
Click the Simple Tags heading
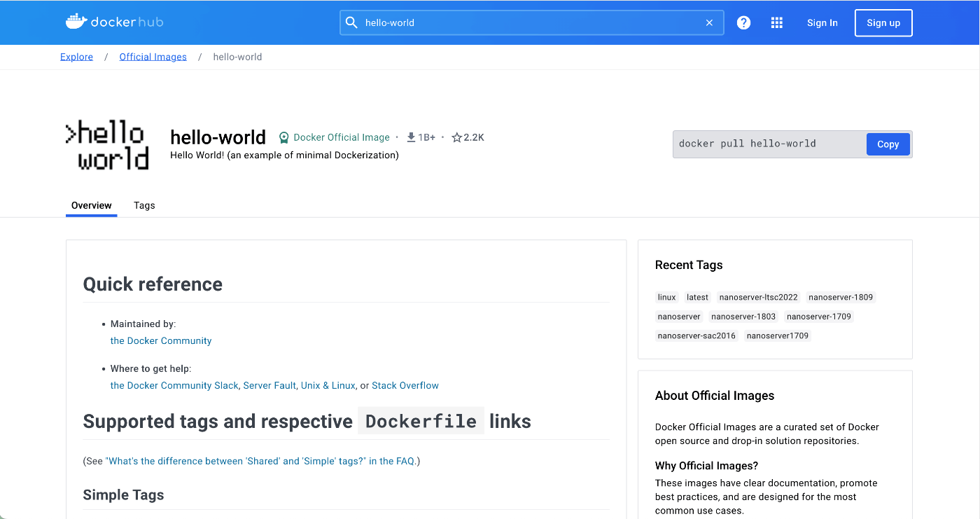tap(123, 494)
